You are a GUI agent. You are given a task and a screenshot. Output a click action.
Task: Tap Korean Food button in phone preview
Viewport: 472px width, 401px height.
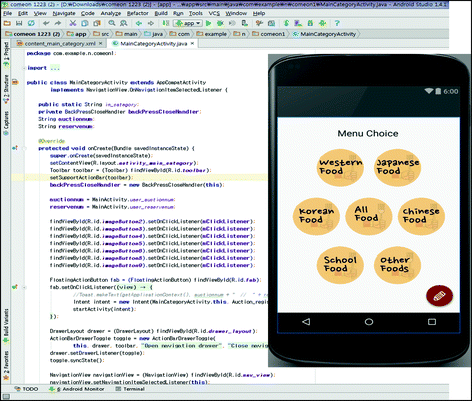(x=316, y=216)
